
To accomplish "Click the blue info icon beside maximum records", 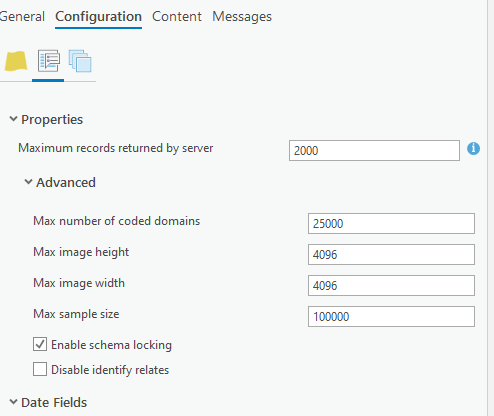I will (x=473, y=149).
